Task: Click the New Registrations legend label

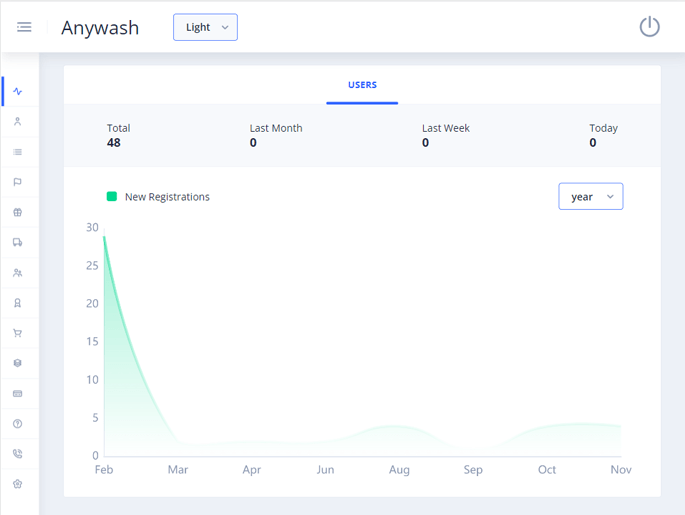Action: point(167,197)
